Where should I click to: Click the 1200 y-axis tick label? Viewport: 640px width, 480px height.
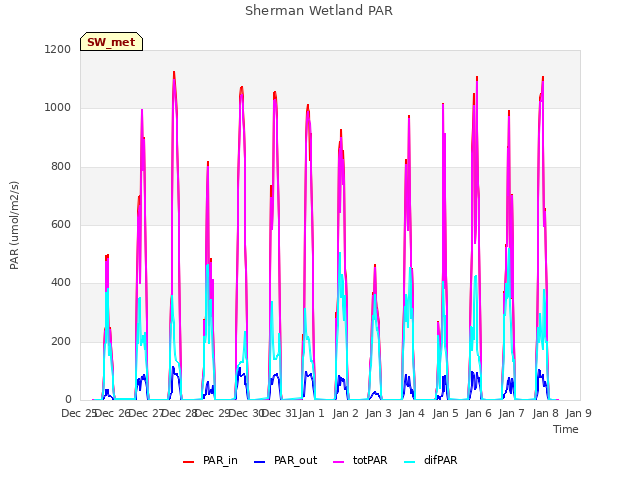(58, 49)
